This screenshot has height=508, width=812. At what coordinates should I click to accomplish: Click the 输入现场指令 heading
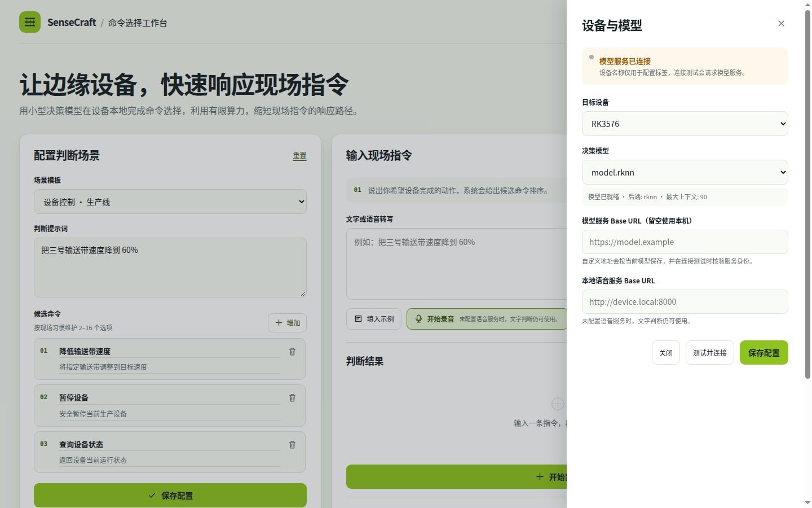pos(379,156)
